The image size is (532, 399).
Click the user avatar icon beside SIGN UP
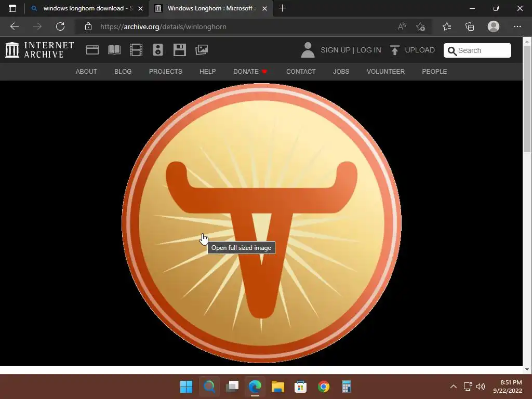coord(308,50)
